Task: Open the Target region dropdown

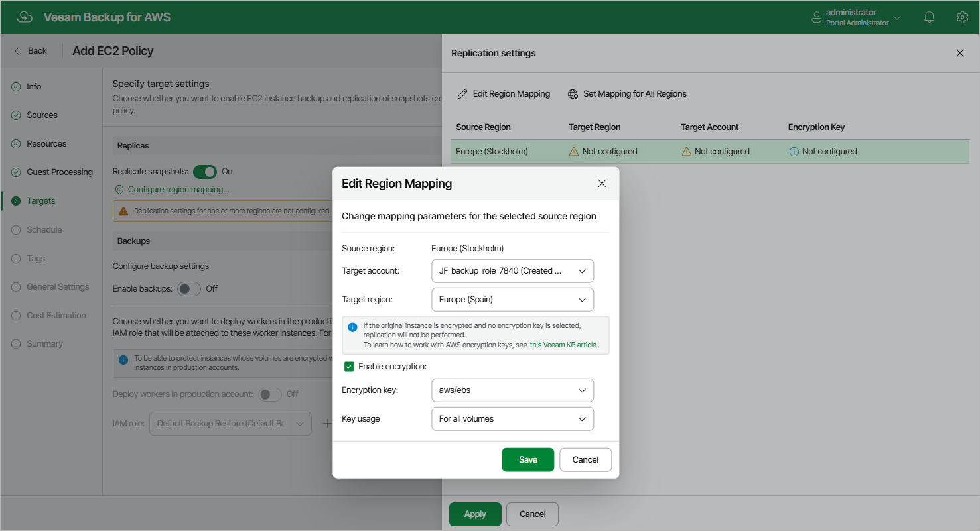Action: (512, 300)
